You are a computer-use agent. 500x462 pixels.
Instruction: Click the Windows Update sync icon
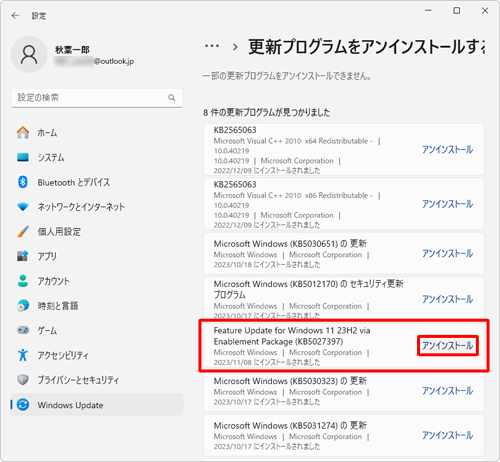point(23,405)
